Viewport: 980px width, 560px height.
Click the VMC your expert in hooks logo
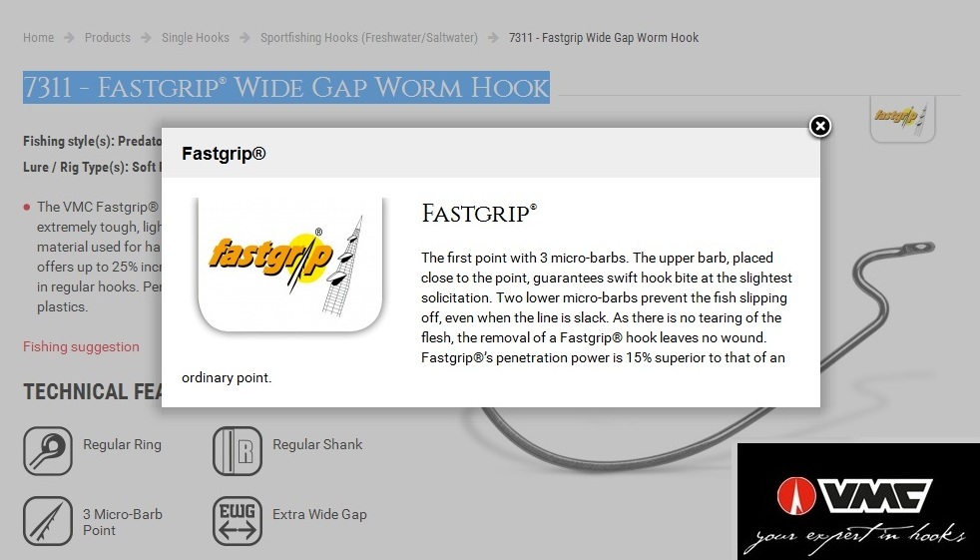(859, 501)
